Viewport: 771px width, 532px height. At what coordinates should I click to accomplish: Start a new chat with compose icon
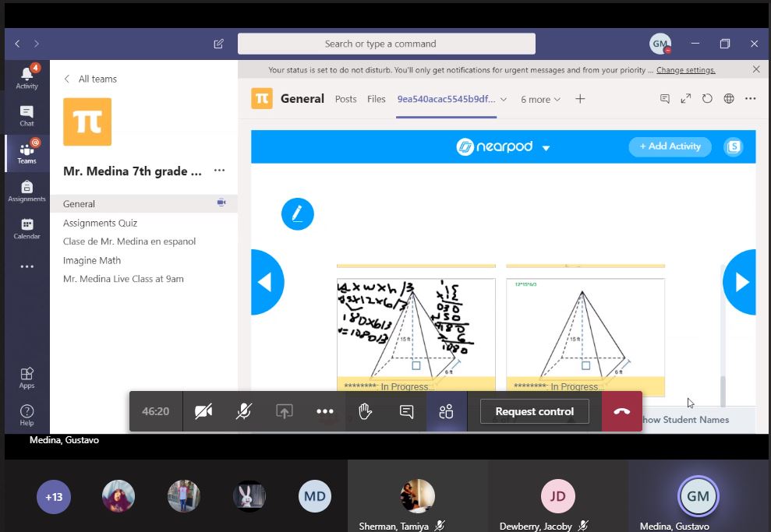click(219, 44)
